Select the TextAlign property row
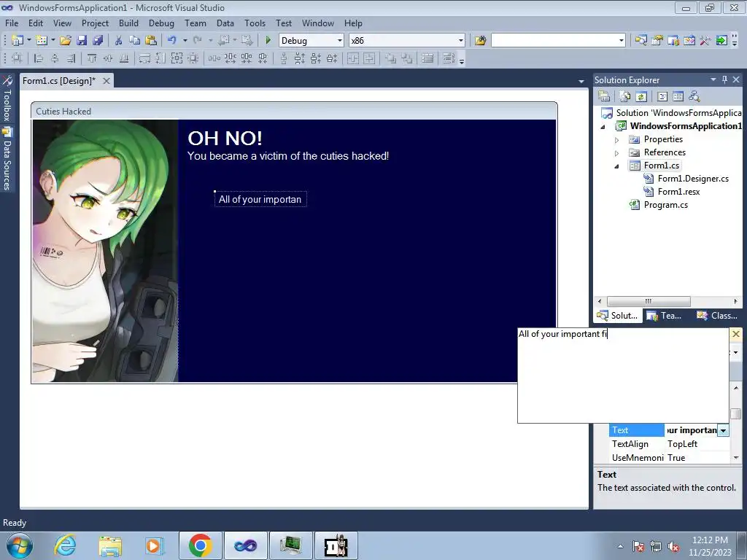Viewport: 747px width, 560px height. click(669, 444)
